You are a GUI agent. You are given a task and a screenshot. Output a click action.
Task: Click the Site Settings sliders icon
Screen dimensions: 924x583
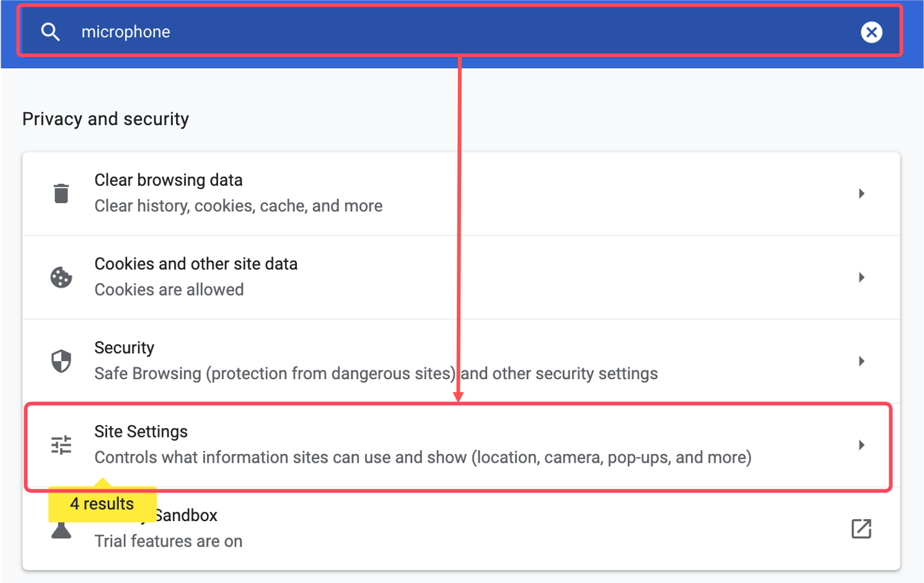[x=61, y=445]
